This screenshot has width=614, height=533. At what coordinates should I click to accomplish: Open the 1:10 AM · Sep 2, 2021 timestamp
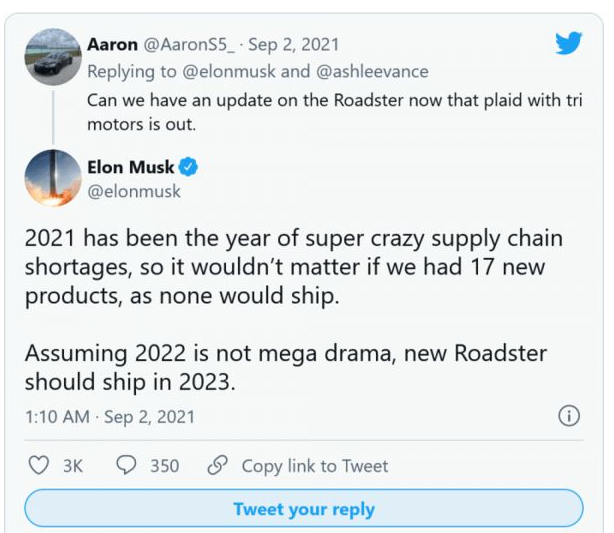click(110, 416)
